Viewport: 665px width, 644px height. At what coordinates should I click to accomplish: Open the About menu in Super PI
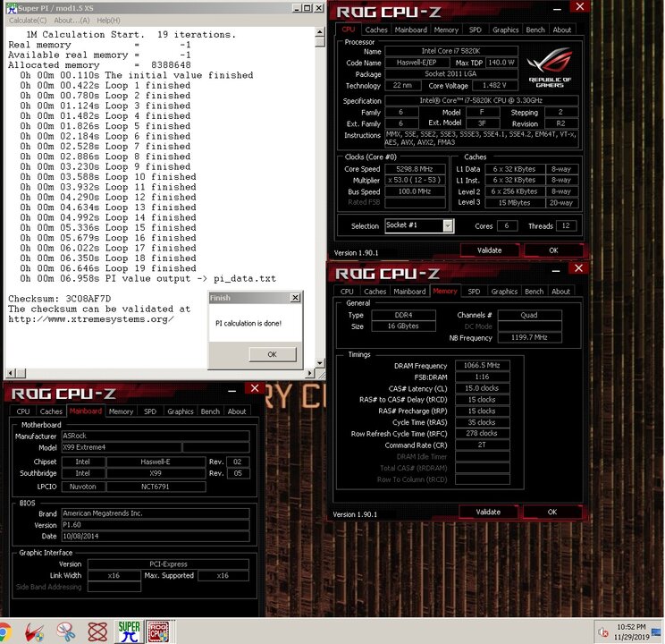[x=72, y=21]
